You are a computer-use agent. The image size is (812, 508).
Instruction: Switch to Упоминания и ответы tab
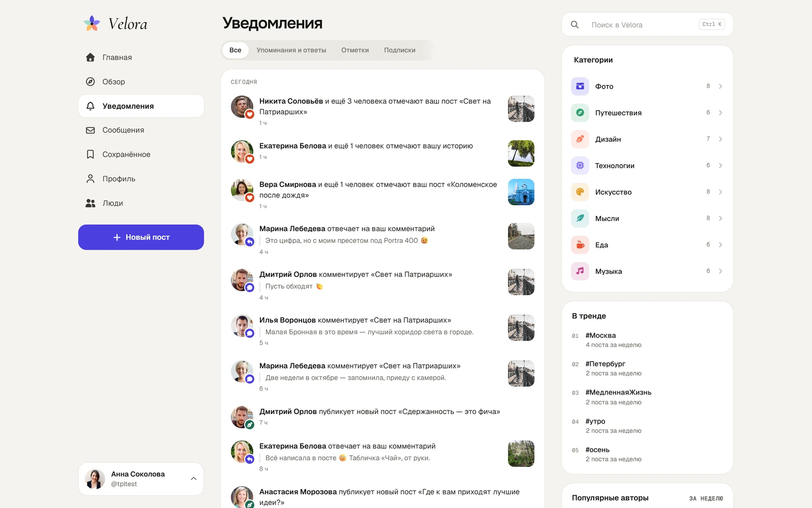291,50
